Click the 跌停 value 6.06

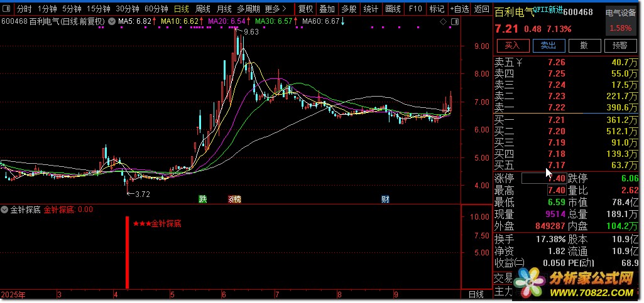630,178
